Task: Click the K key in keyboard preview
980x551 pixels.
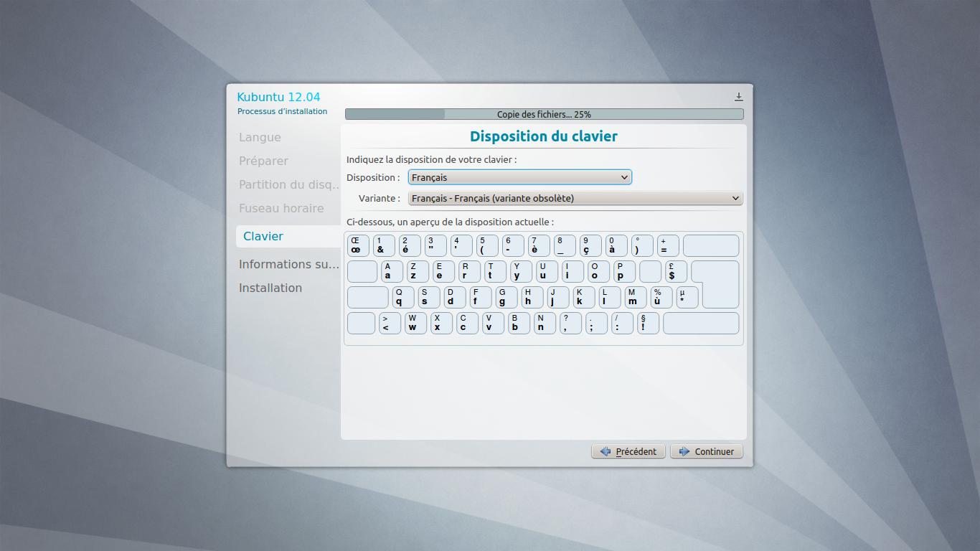Action: click(584, 297)
